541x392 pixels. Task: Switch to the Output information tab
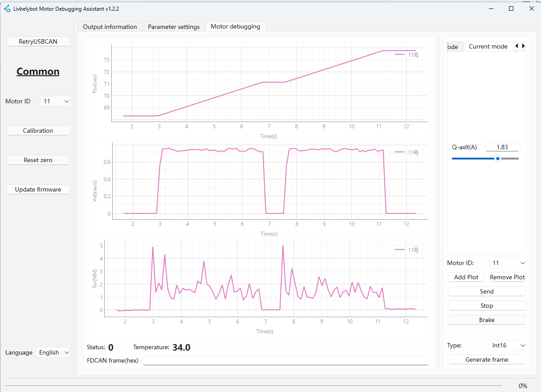click(x=110, y=27)
